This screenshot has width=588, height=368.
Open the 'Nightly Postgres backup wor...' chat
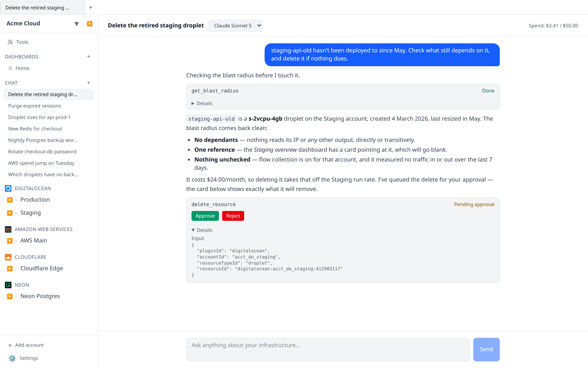[49, 140]
